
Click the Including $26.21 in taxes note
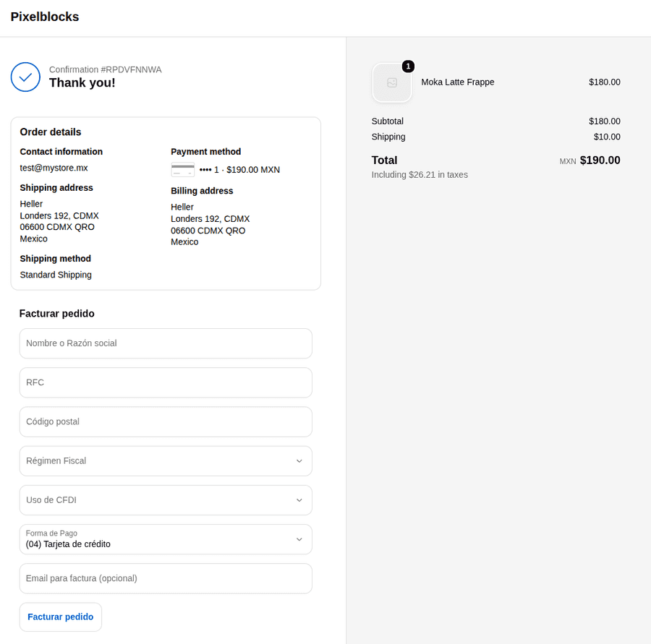420,175
